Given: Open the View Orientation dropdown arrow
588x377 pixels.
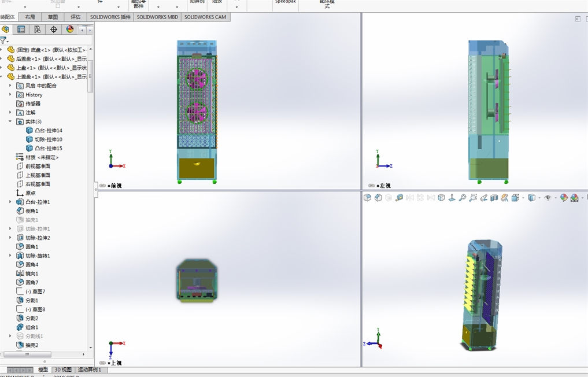Looking at the screenshot, I should pos(523,198).
